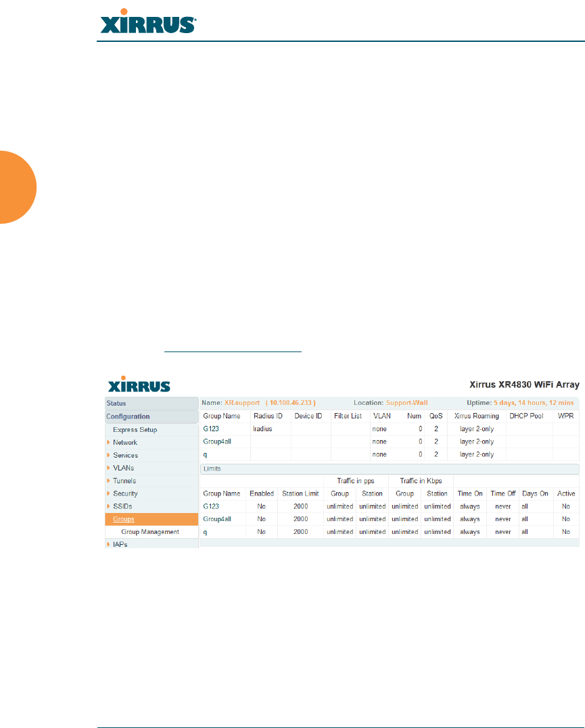Open the Configuration section in sidebar

(x=151, y=416)
